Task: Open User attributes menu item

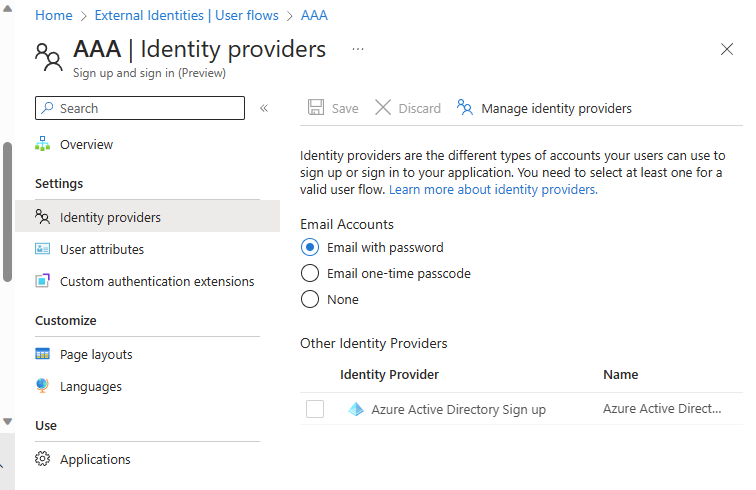Action: pos(102,249)
